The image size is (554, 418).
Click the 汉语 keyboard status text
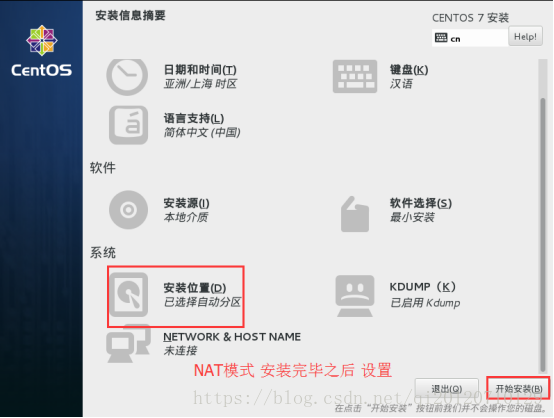[401, 84]
